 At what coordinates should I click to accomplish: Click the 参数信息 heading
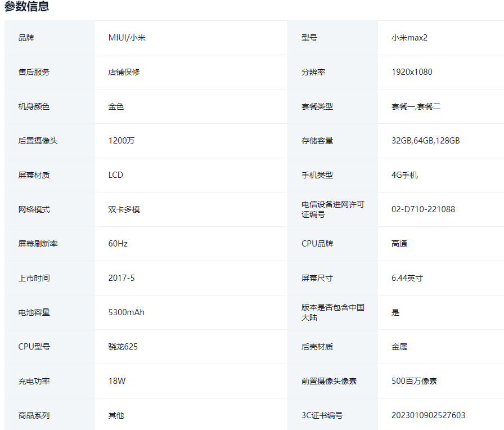26,6
